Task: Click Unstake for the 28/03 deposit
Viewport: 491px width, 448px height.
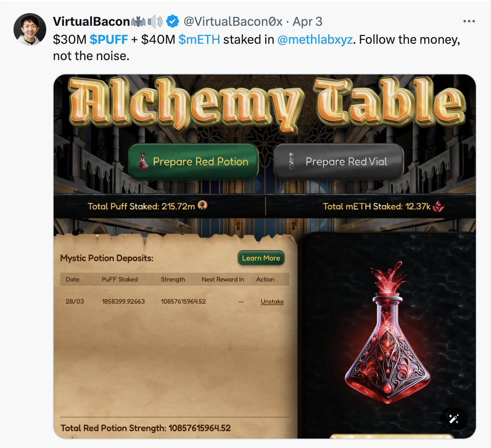Action: tap(272, 301)
